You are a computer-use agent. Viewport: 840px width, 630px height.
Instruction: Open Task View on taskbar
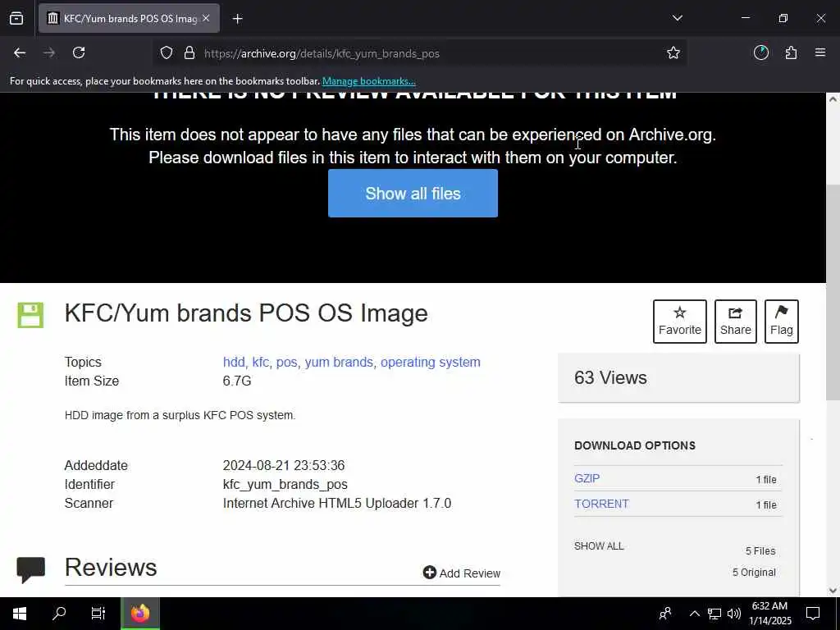(x=98, y=614)
